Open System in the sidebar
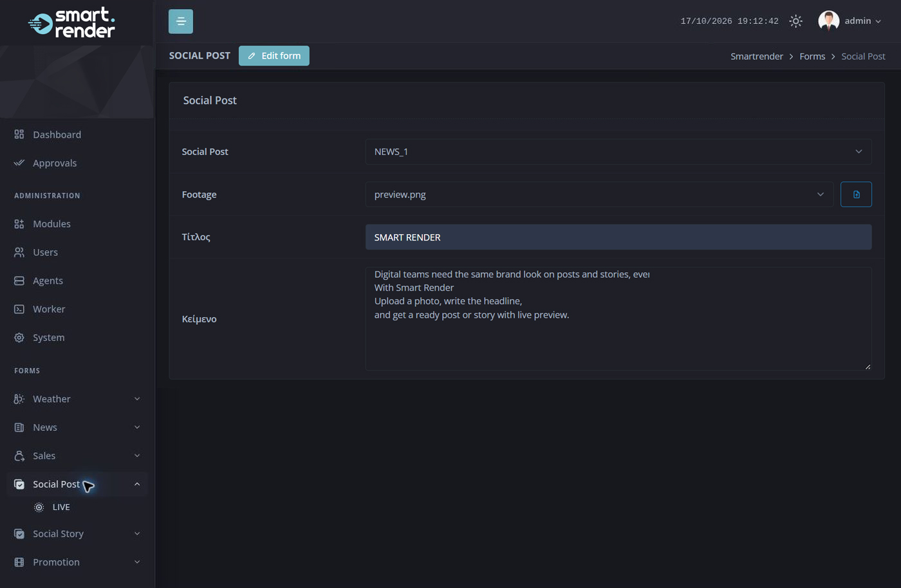901x588 pixels. tap(77, 337)
